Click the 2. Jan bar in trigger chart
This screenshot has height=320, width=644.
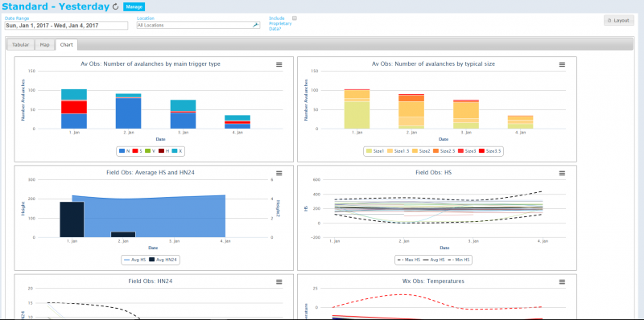128,111
